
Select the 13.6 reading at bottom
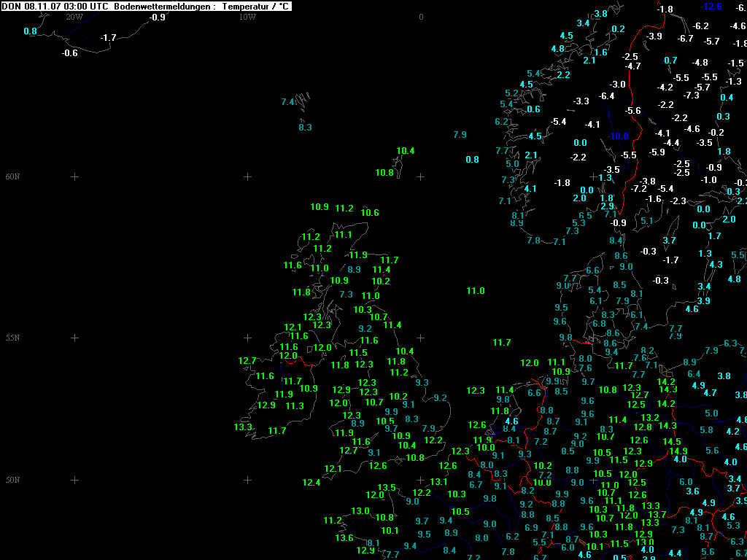coord(344,538)
